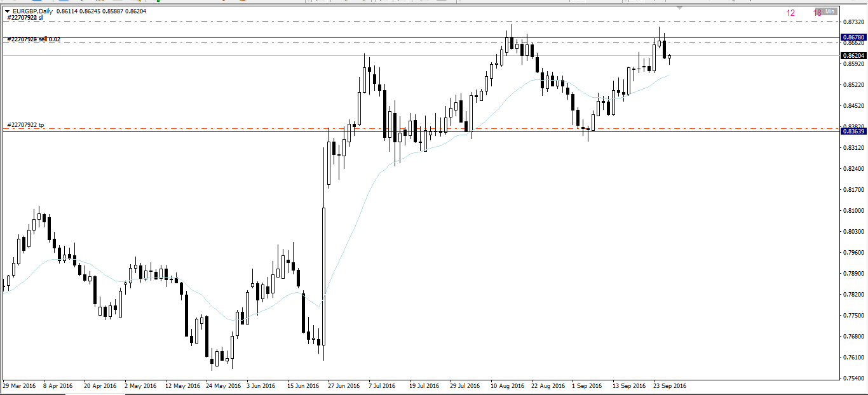Image resolution: width=868 pixels, height=395 pixels.
Task: Click the 27 Jun 2016 date label
Action: [x=344, y=385]
